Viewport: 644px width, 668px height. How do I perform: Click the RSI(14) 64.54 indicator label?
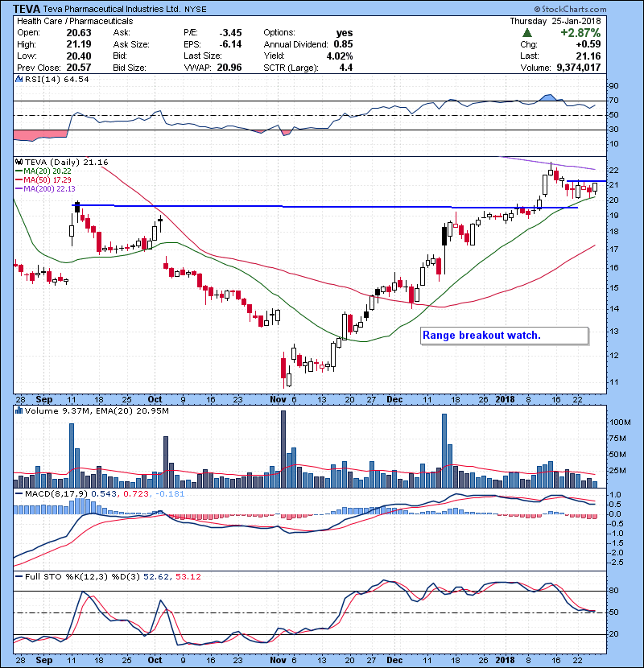pyautogui.click(x=57, y=79)
